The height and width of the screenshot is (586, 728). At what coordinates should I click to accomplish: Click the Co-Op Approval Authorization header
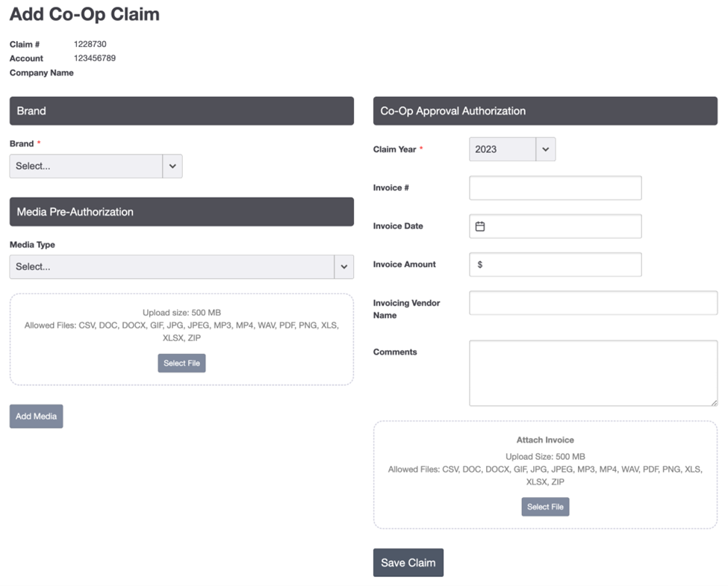(545, 111)
